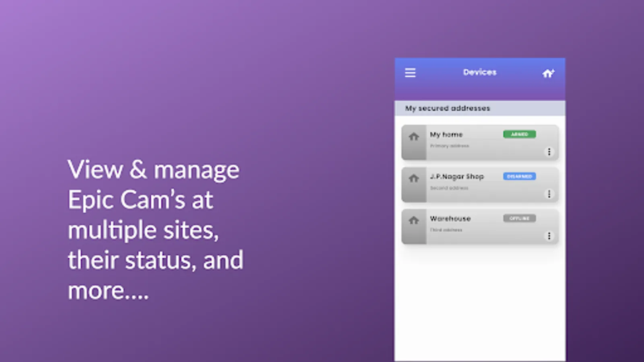This screenshot has width=644, height=362.
Task: Select the house icon beside Warehouse
Action: 414,220
